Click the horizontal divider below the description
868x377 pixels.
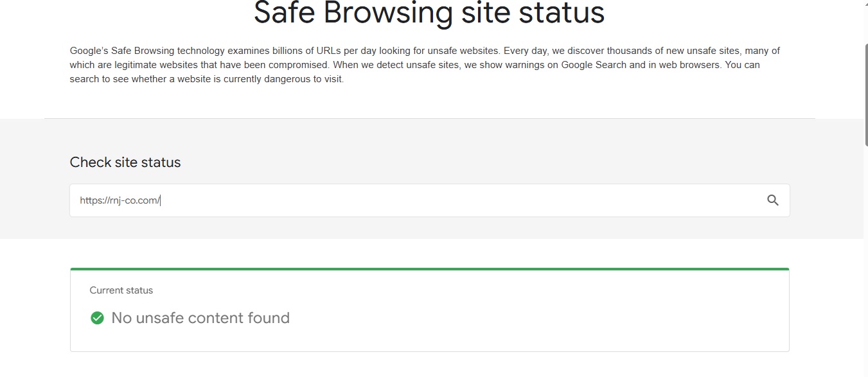click(429, 118)
